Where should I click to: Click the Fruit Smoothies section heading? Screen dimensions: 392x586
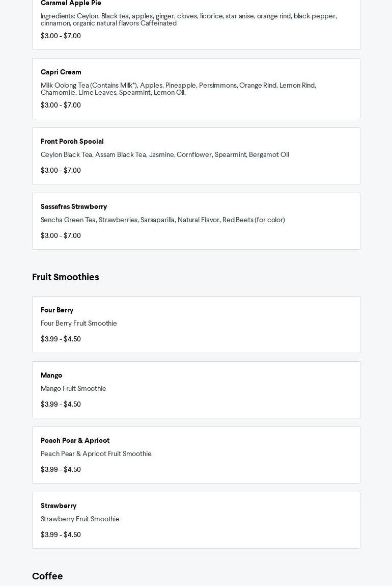click(x=66, y=277)
